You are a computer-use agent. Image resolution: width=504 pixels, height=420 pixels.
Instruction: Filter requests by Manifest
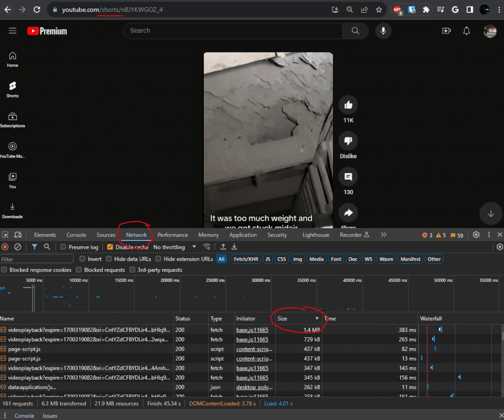tap(410, 259)
